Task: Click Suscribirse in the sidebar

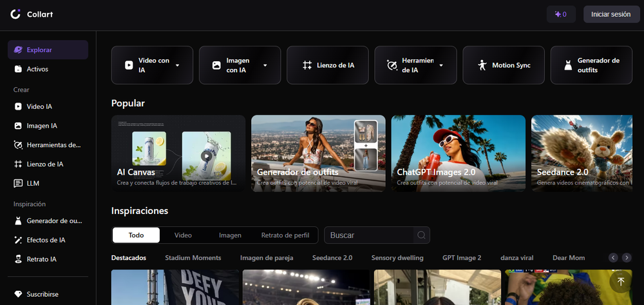Action: [48, 294]
